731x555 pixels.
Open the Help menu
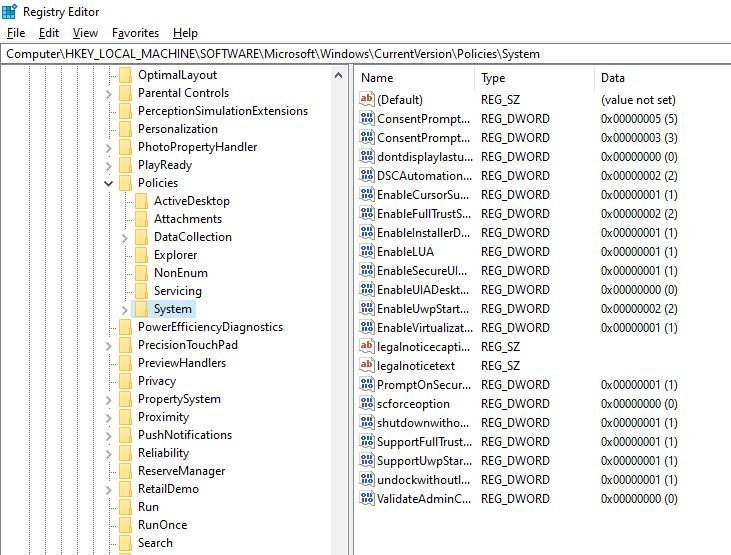pyautogui.click(x=185, y=33)
